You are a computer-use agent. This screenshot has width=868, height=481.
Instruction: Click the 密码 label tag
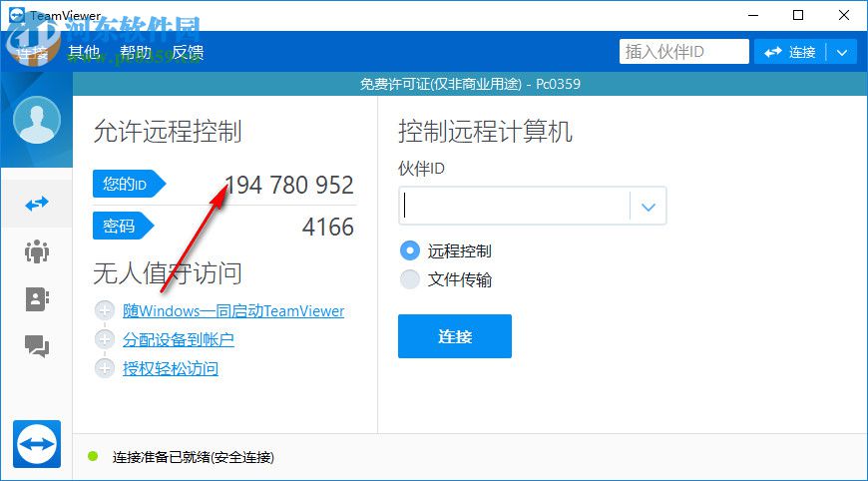pos(123,226)
